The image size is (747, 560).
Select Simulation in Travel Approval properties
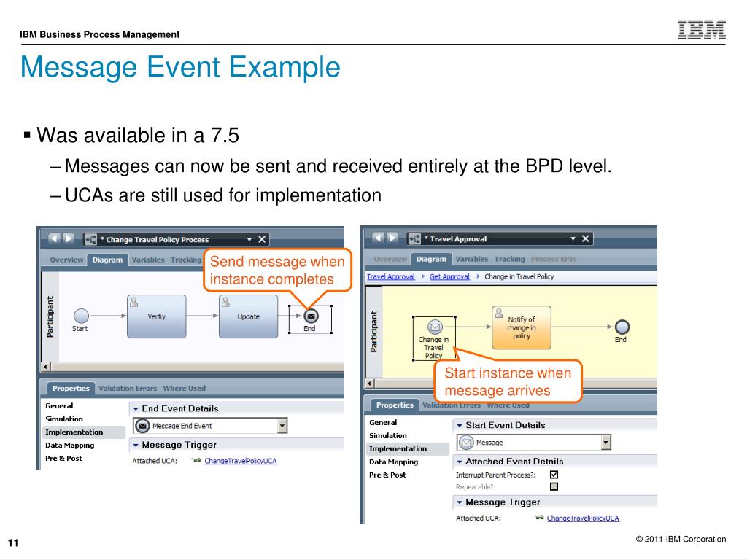point(388,436)
